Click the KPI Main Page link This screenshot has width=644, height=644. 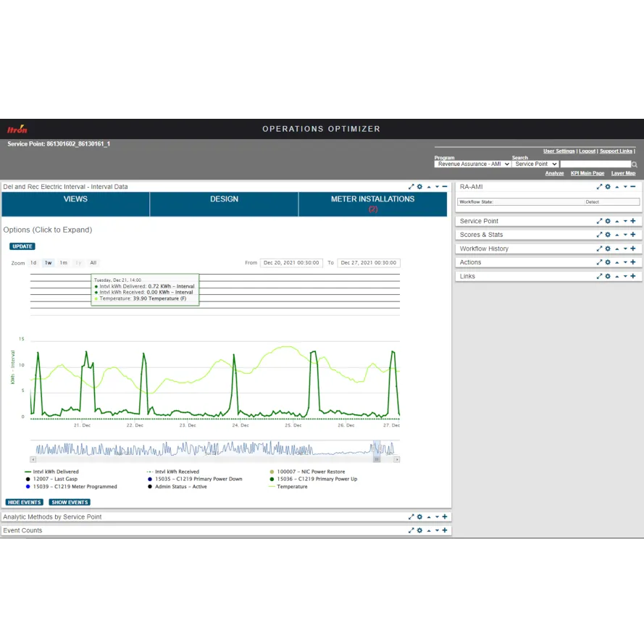coord(587,174)
